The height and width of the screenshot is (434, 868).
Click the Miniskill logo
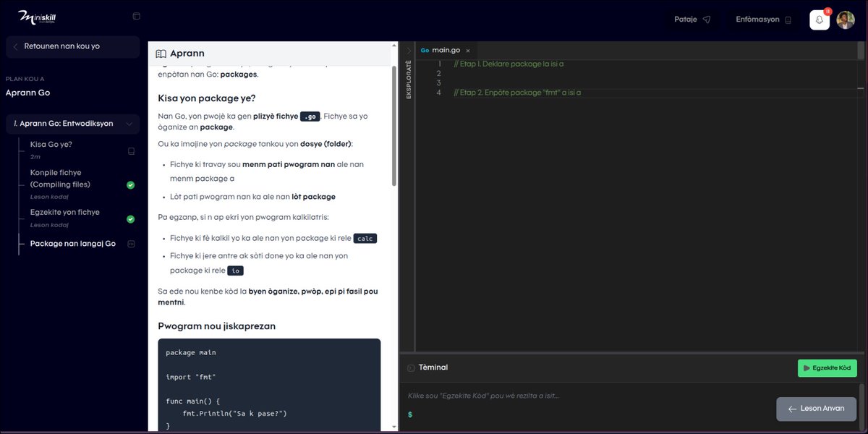coord(35,16)
